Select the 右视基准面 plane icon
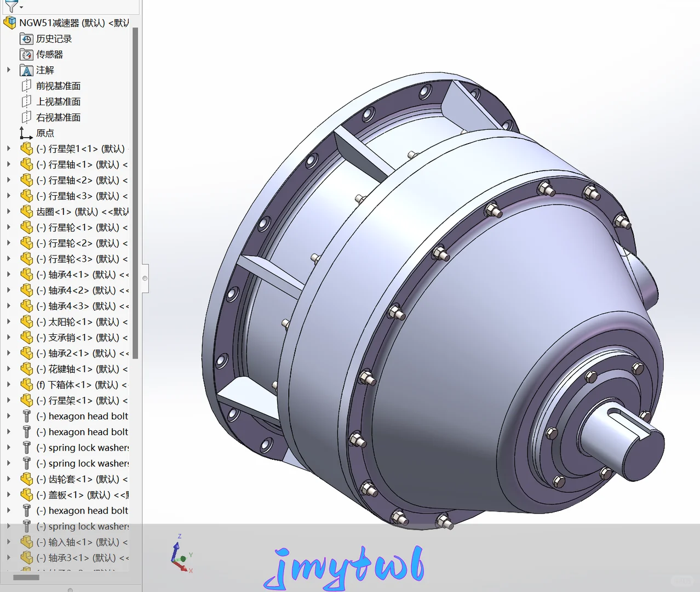This screenshot has width=700, height=592. pos(26,117)
